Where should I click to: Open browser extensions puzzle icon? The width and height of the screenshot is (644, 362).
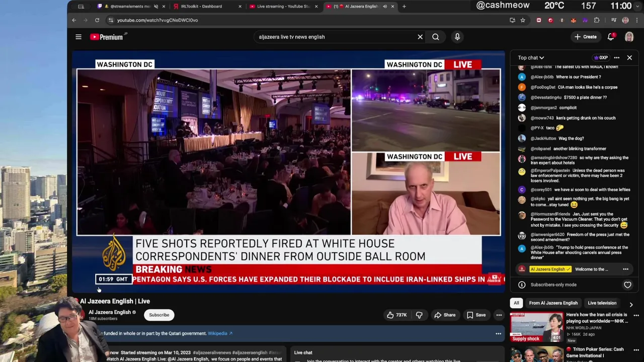click(x=597, y=20)
